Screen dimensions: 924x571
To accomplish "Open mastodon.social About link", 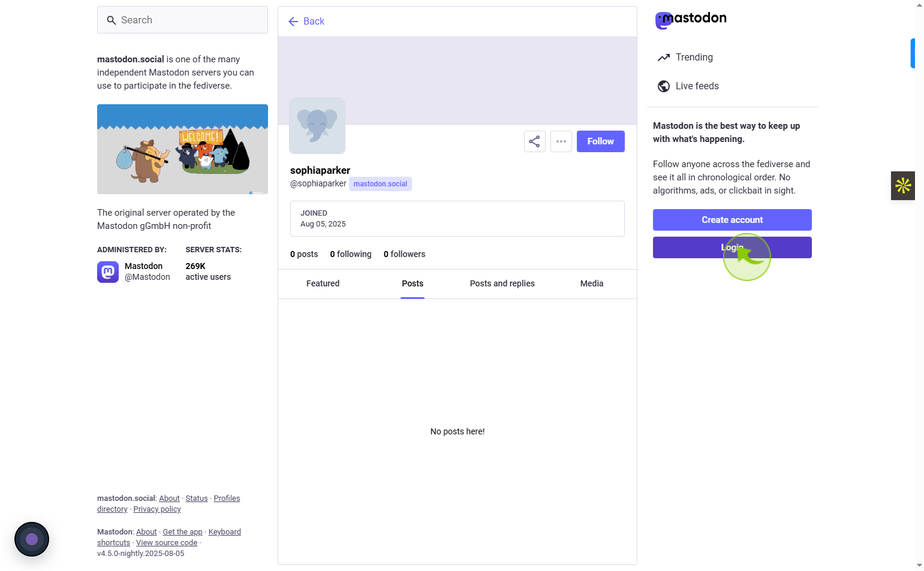I will 169,499.
